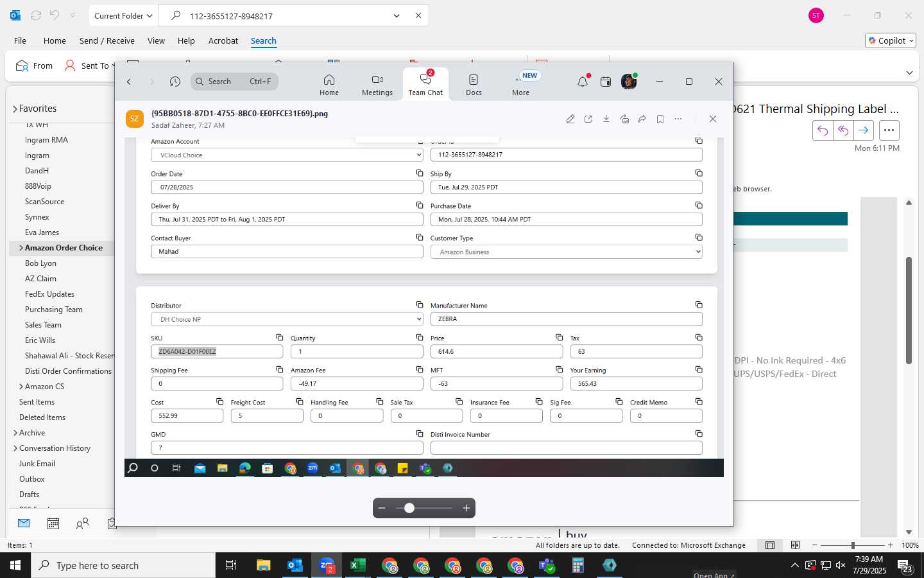The height and width of the screenshot is (578, 924).
Task: Open Excel from Windows taskbar
Action: tap(358, 565)
